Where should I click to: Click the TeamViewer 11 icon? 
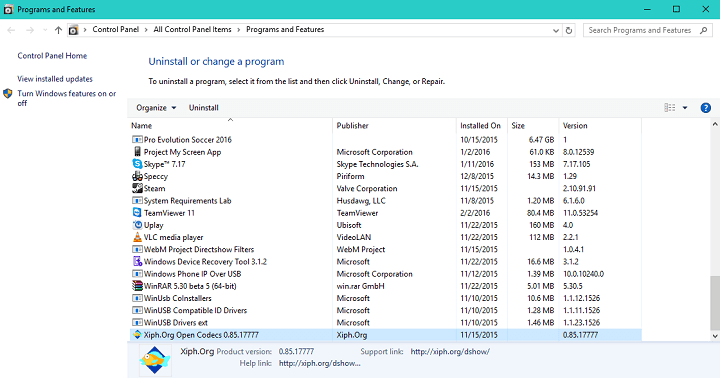pyautogui.click(x=137, y=212)
